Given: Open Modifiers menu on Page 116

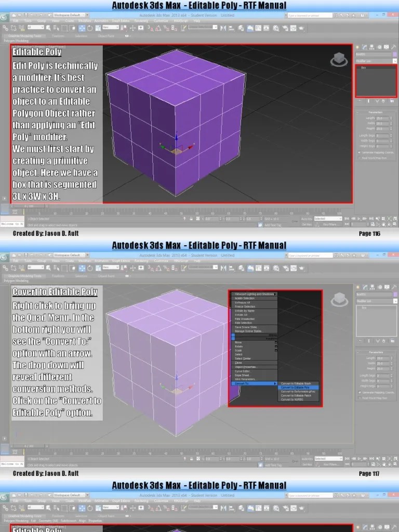Looking at the screenshot, I should (x=85, y=21).
